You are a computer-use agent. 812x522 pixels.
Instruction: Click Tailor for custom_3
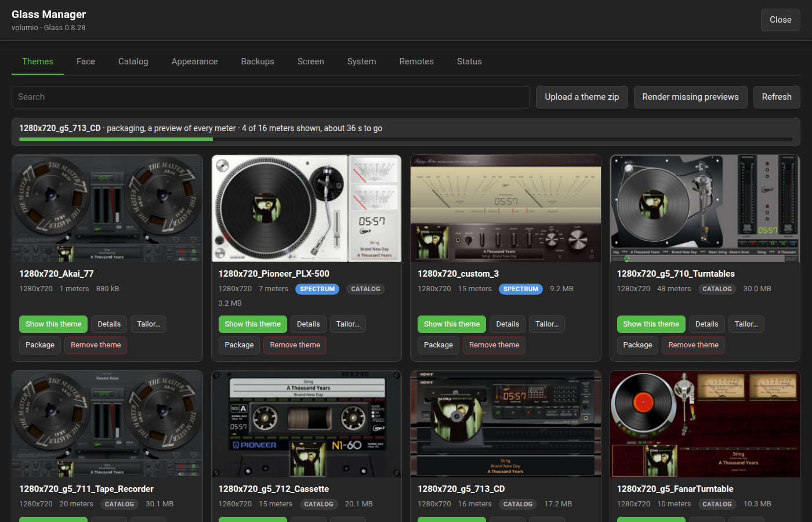pos(547,324)
